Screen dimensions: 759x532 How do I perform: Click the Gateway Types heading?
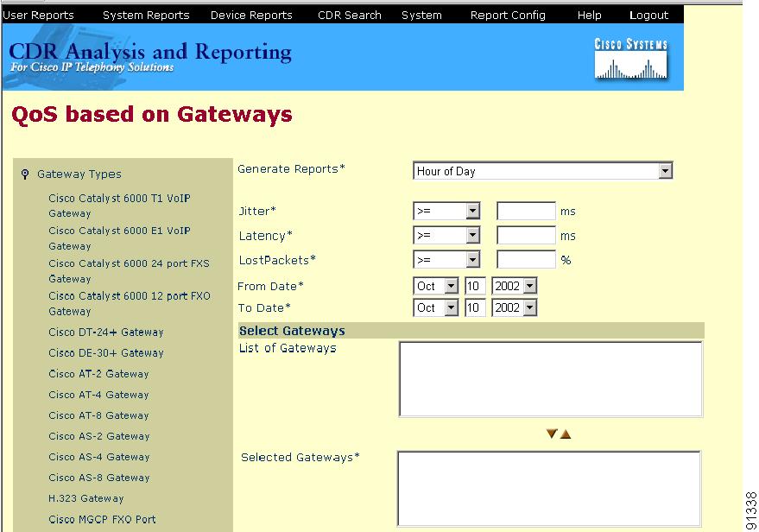[79, 174]
